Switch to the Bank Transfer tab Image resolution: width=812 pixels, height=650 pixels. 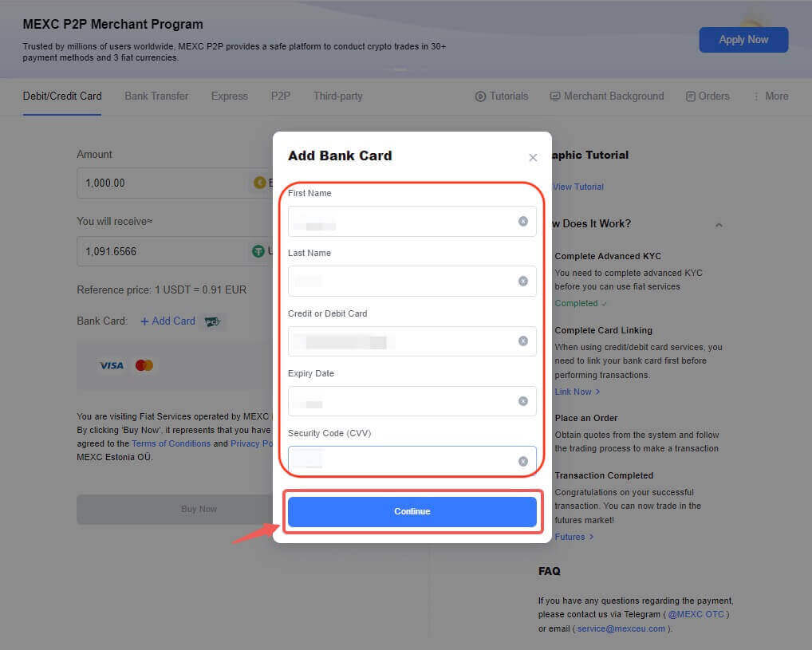tap(156, 96)
